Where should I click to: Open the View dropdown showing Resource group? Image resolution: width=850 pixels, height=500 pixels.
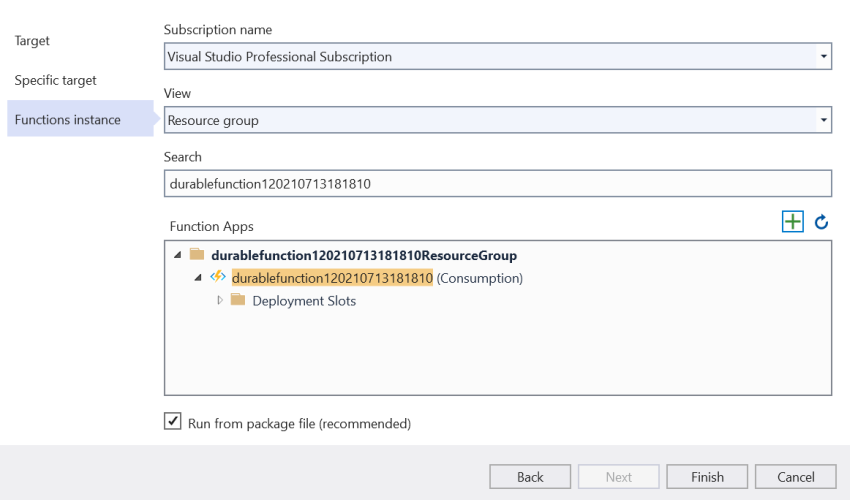(824, 120)
